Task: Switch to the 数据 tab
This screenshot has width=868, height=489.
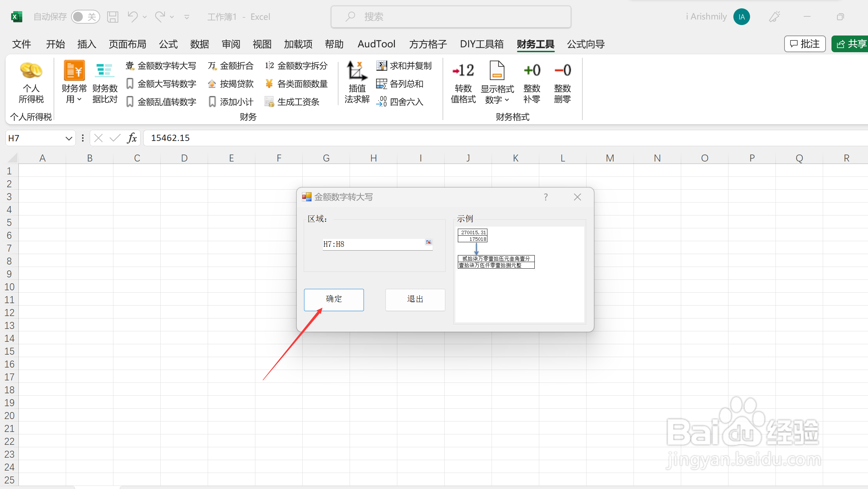Action: [199, 44]
